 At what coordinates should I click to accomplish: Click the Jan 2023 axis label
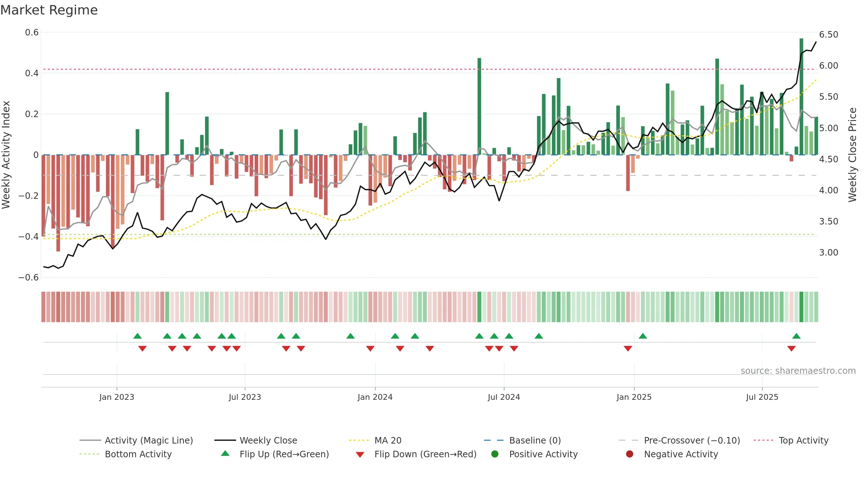[x=117, y=397]
